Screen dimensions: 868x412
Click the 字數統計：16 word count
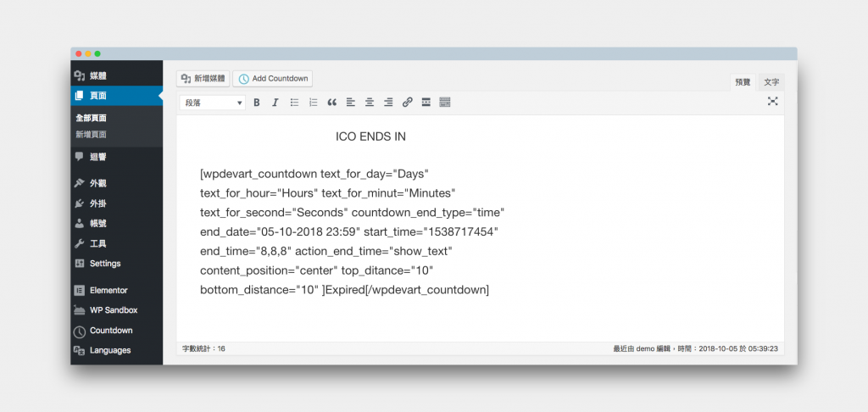[x=203, y=349]
